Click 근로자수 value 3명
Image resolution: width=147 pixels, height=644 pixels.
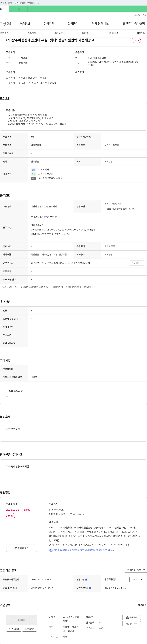(101, 628)
